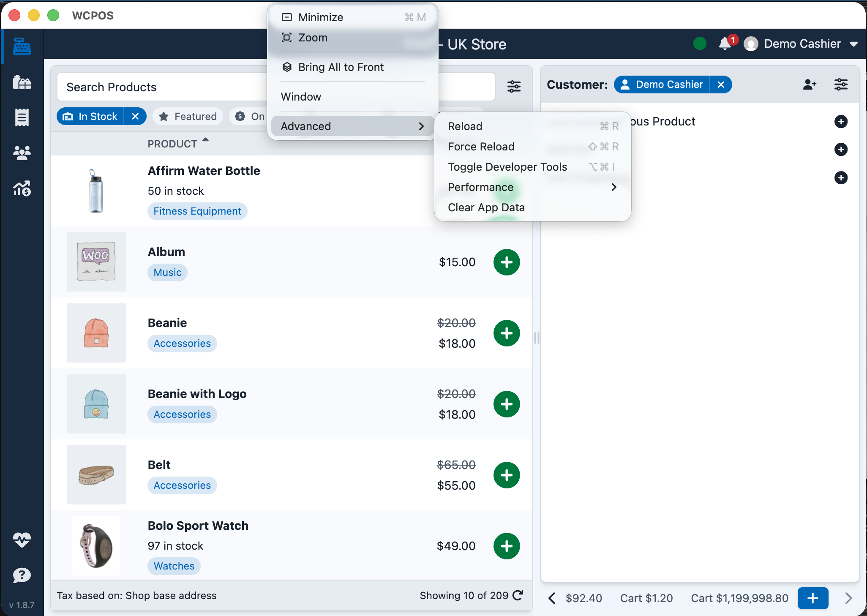
Task: Open the help question bubble icon
Action: click(x=22, y=575)
